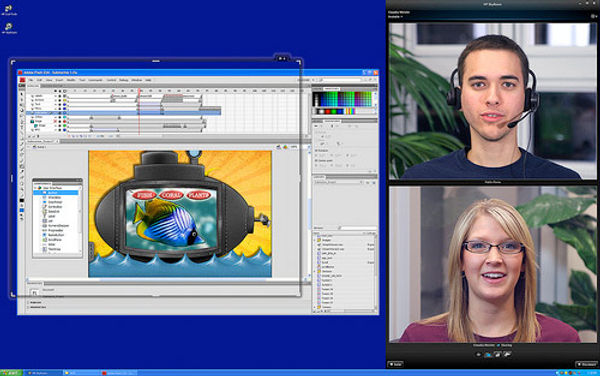Toggle visibility dot of the Text layer

point(55,104)
